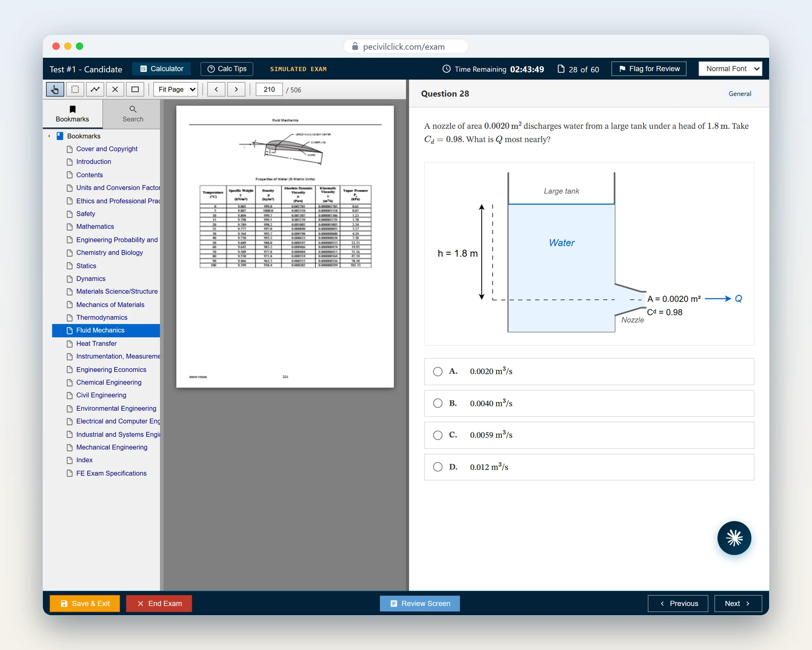The height and width of the screenshot is (650, 812).
Task: Open the Civil Engineering bookmark
Action: 101,395
